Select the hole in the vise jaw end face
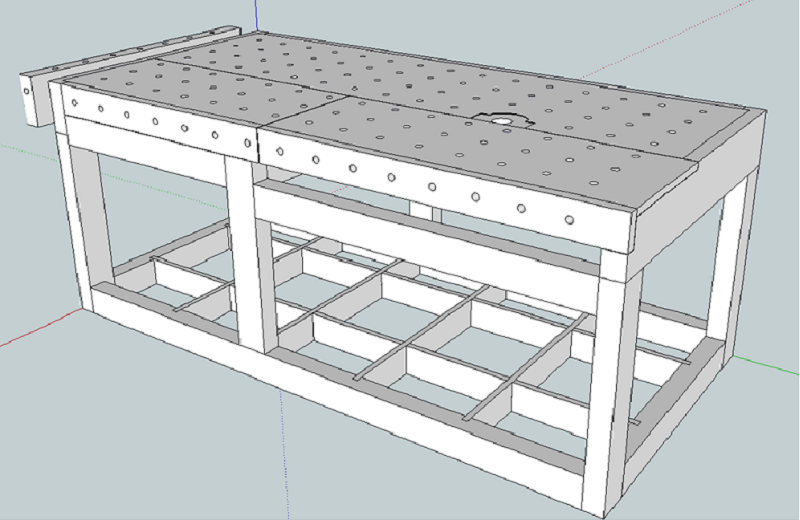The height and width of the screenshot is (520, 800). click(x=27, y=91)
